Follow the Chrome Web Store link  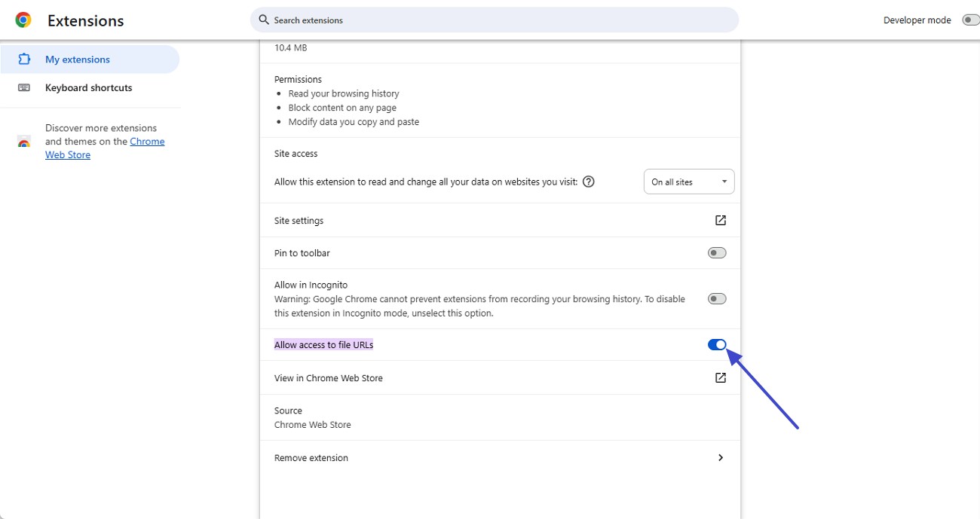[105, 148]
